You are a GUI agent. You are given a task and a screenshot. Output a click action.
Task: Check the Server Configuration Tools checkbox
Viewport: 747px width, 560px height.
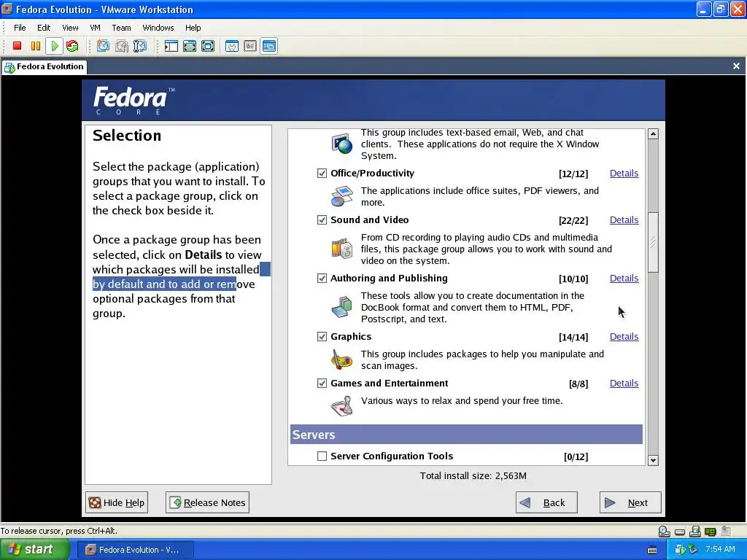point(322,456)
